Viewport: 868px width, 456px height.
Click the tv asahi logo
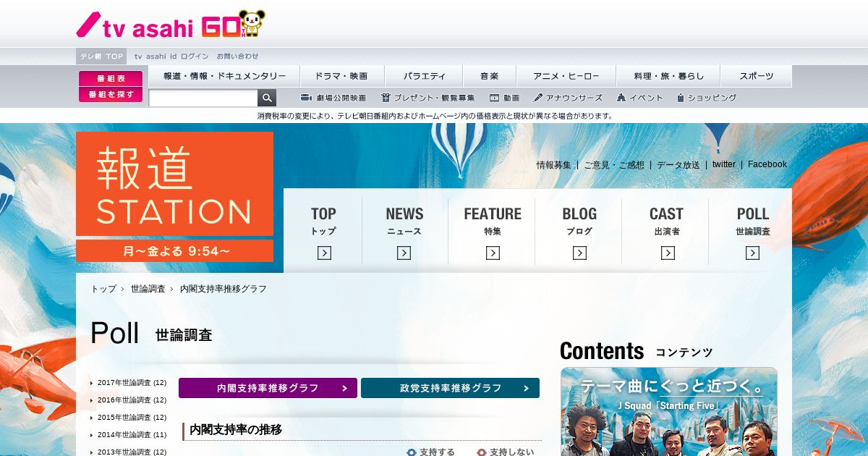pyautogui.click(x=135, y=26)
